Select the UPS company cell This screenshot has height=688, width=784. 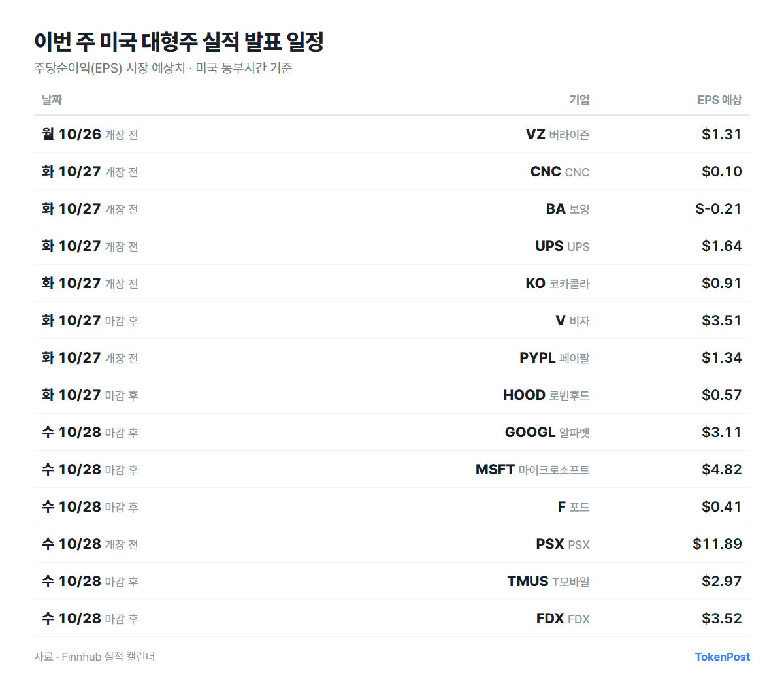(563, 246)
